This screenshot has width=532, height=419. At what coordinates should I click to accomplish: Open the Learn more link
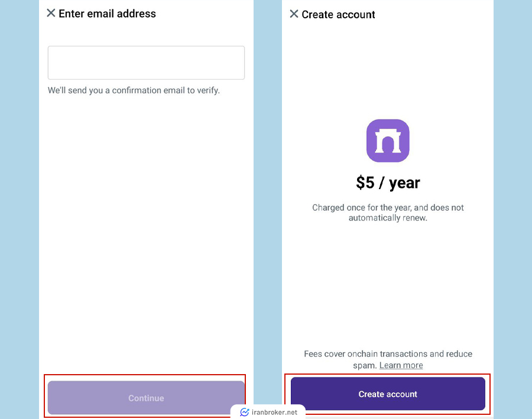(x=401, y=365)
